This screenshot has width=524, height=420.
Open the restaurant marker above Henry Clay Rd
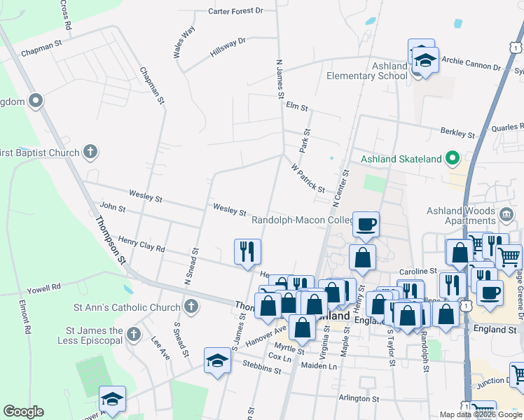click(247, 252)
